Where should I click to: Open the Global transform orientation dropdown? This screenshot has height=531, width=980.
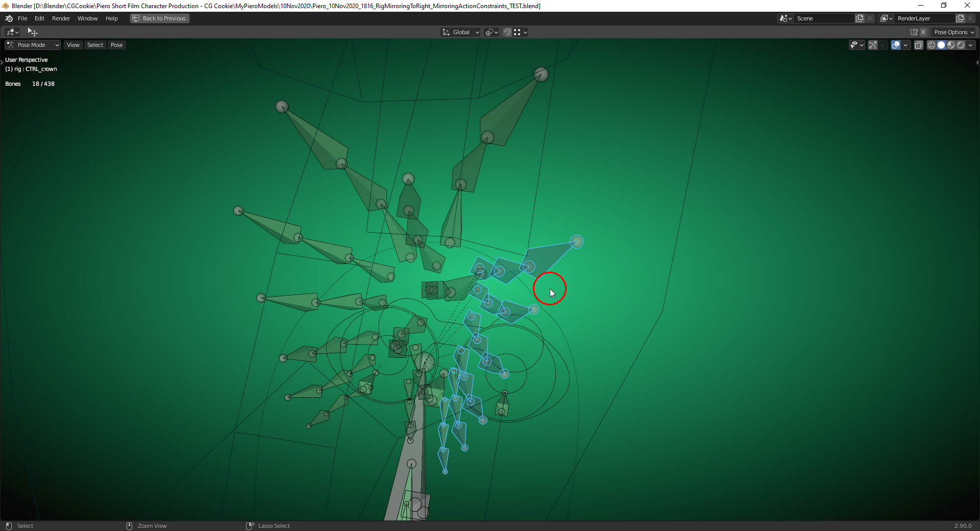(x=460, y=32)
